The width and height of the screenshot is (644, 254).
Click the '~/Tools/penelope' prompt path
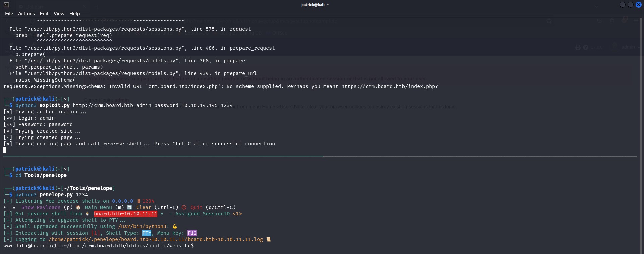(88, 188)
